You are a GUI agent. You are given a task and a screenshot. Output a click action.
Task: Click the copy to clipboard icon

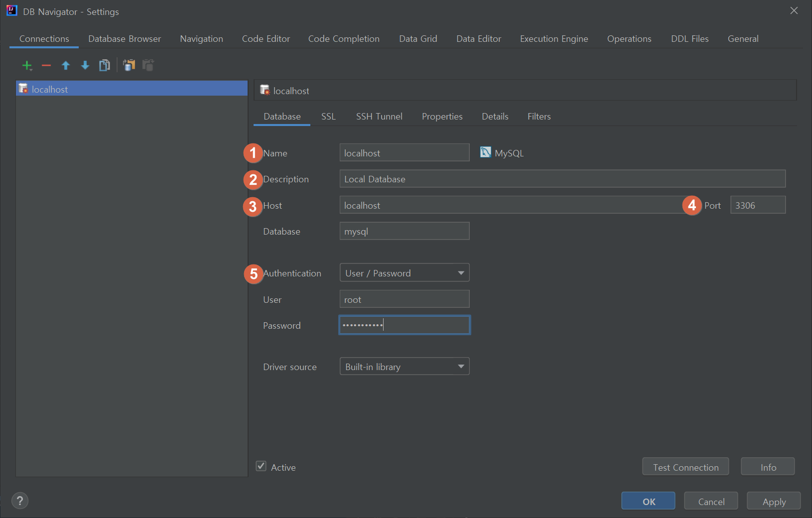[x=129, y=65]
